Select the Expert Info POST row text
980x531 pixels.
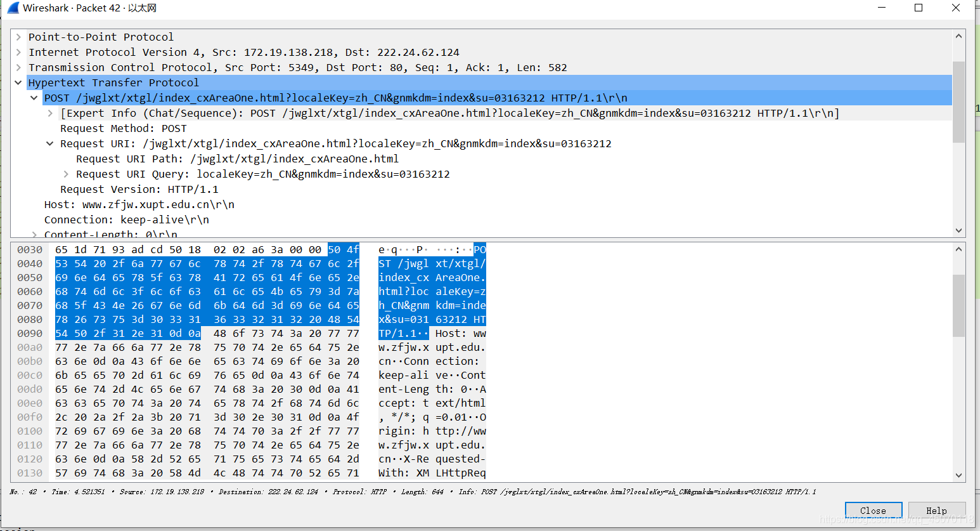click(x=449, y=113)
